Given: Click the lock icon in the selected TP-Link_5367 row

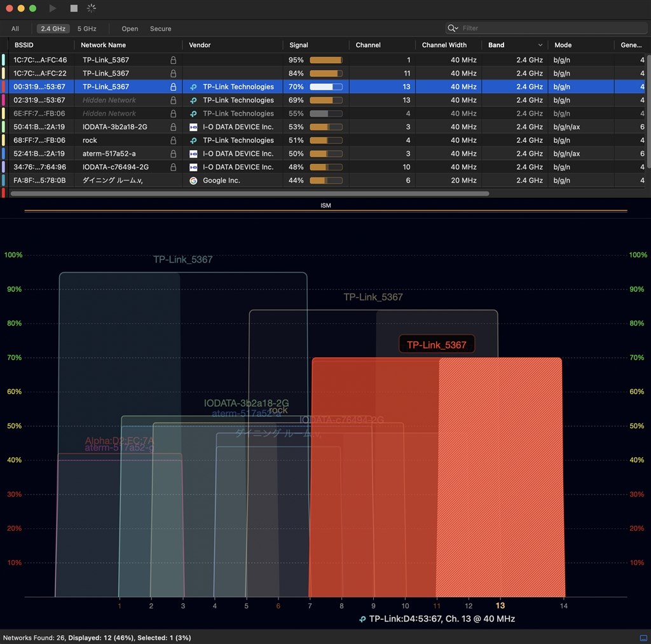Looking at the screenshot, I should click(x=173, y=87).
